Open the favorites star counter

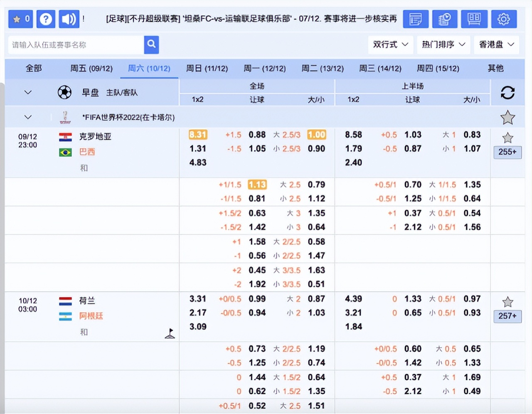20,19
